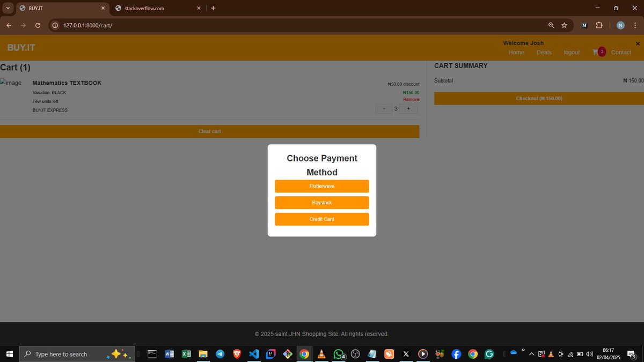Dismiss the welcome message with X
Viewport: 644px width, 362px height.
[638, 43]
